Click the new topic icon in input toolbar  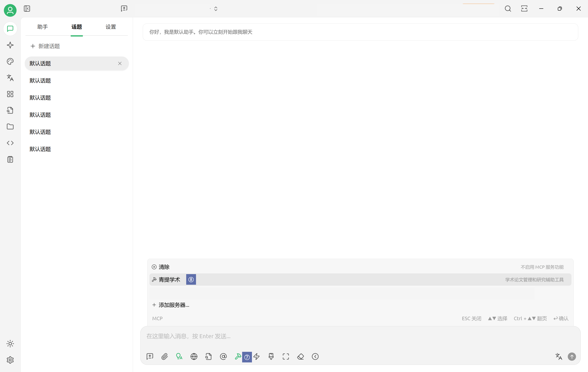[150, 356]
